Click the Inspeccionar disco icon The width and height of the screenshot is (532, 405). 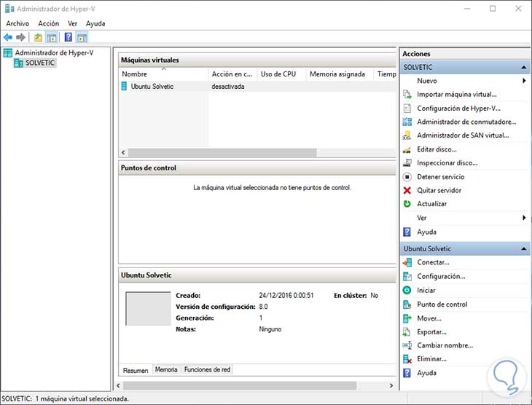407,163
